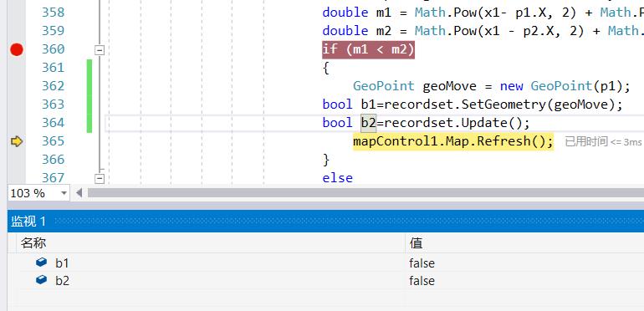Image resolution: width=644 pixels, height=311 pixels.
Task: Click the 已用时间 <= 3ms perf tip
Action: pos(603,142)
